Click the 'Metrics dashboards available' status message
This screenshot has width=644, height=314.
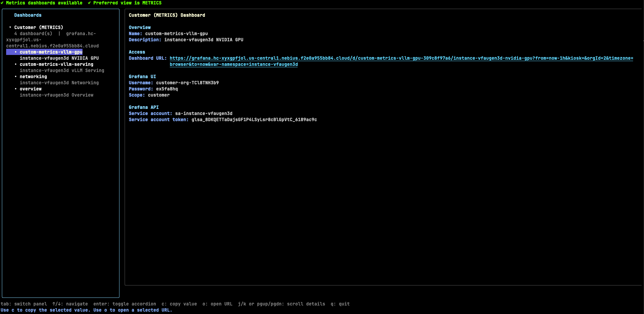[x=44, y=3]
